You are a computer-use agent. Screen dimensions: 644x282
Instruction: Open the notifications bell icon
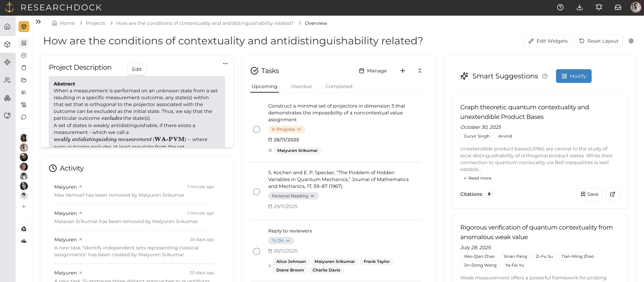coord(598,7)
